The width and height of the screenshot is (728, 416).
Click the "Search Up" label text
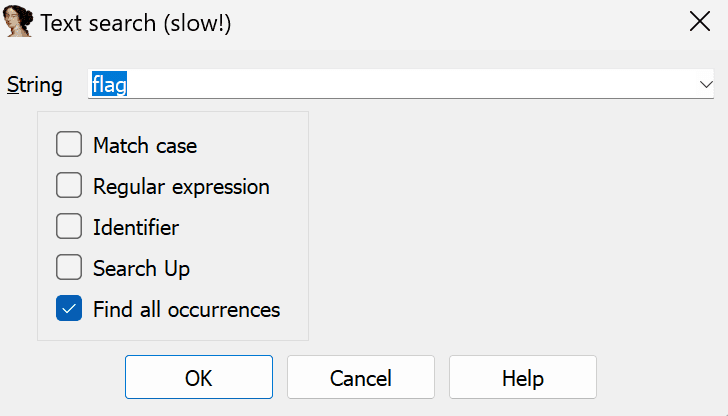pyautogui.click(x=142, y=269)
